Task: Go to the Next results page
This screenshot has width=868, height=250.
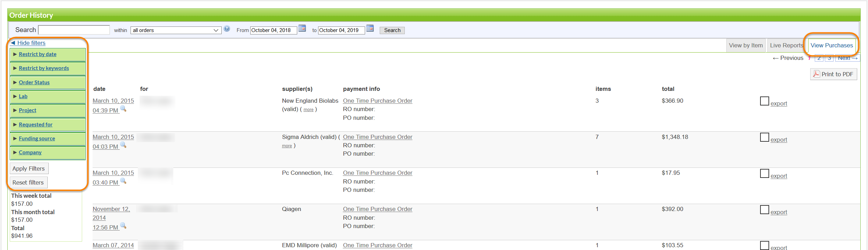Action: [847, 58]
